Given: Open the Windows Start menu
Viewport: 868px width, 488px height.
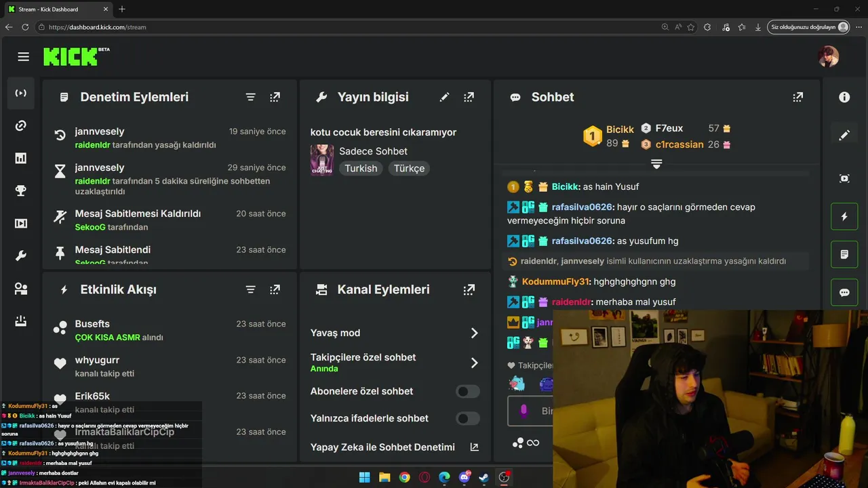Looking at the screenshot, I should pyautogui.click(x=364, y=477).
